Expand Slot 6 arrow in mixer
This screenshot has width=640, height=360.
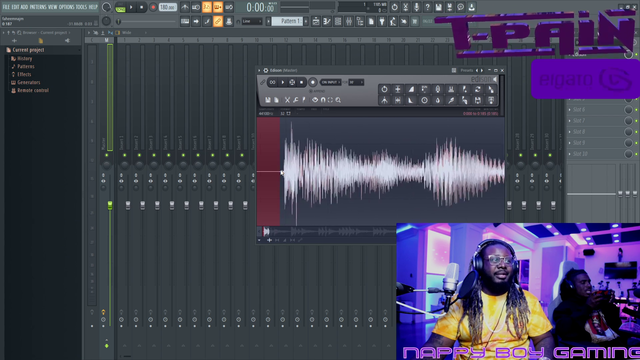click(x=570, y=110)
